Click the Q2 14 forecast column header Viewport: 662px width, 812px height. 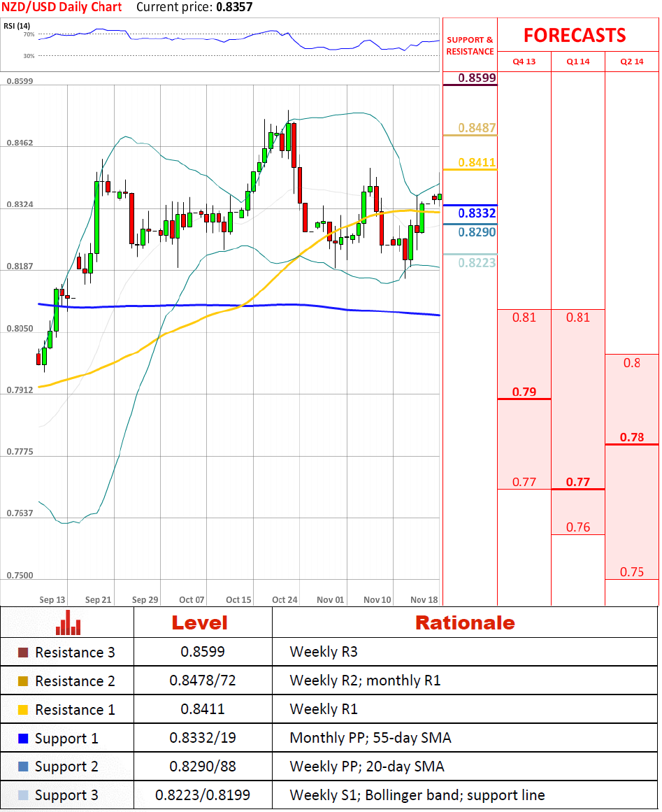(631, 62)
